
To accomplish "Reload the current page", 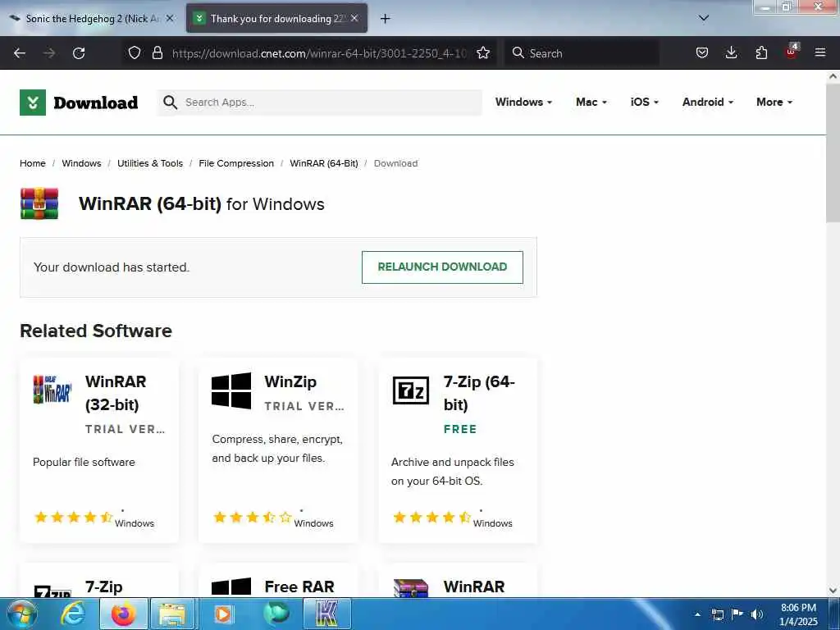I will point(79,53).
